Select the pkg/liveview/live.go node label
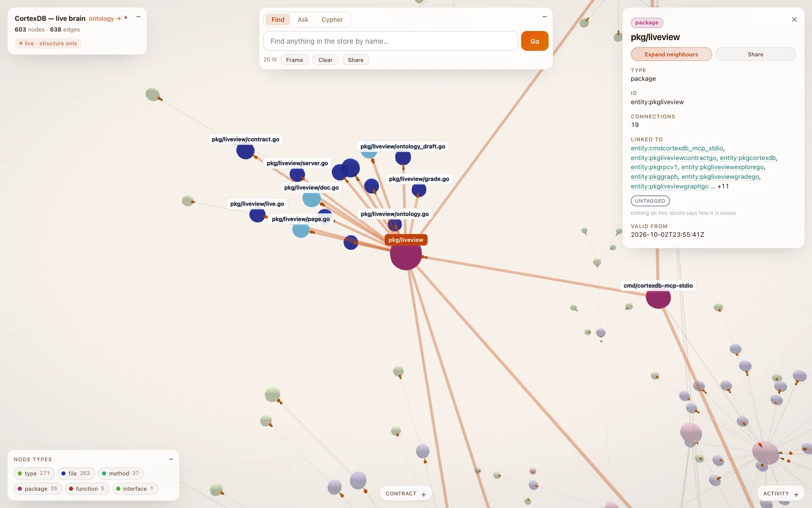The image size is (812, 508). tap(257, 204)
